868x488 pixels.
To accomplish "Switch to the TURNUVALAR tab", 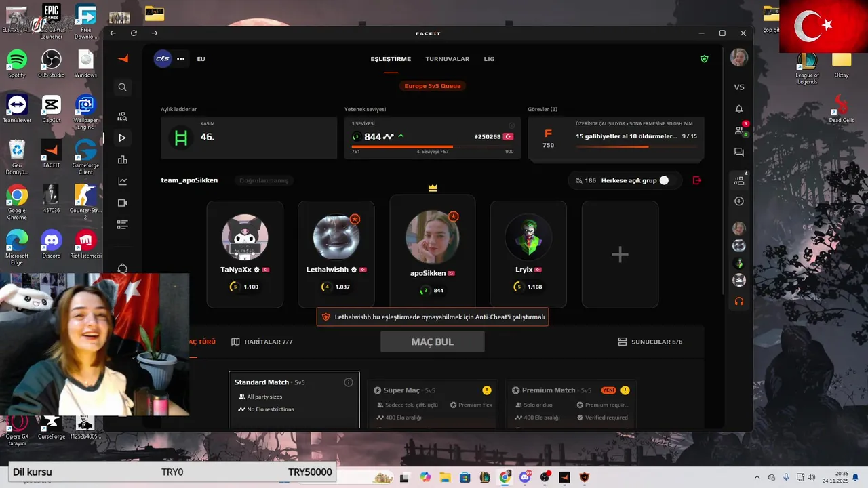I will pyautogui.click(x=448, y=59).
